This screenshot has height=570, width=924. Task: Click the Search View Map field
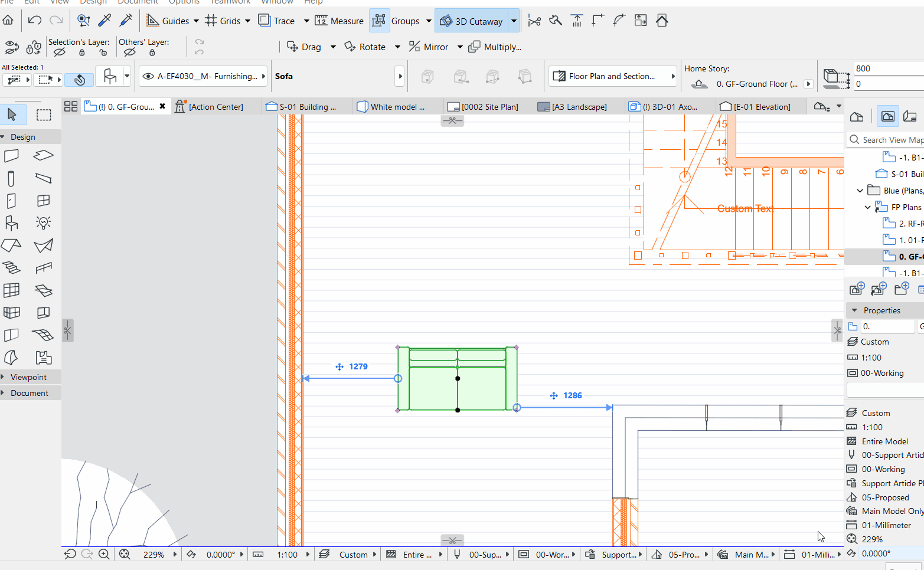pos(892,140)
